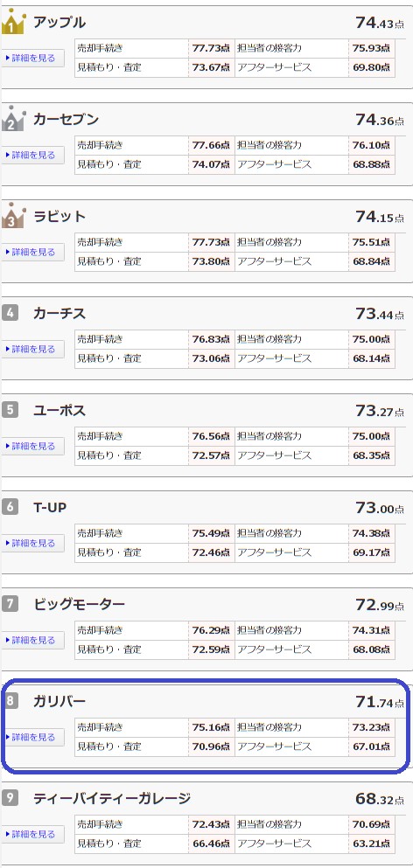
Task: Click the ガリバー company name heading
Action: click(59, 701)
